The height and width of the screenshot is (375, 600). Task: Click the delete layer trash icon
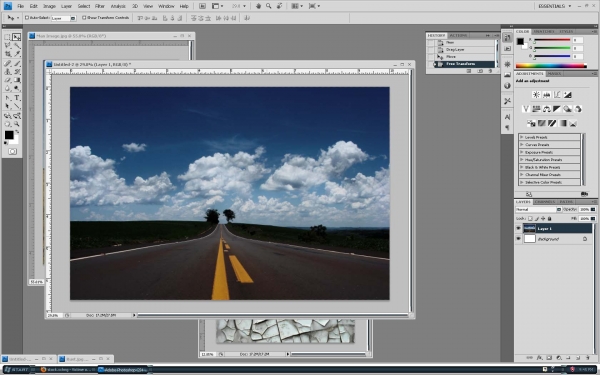587,358
